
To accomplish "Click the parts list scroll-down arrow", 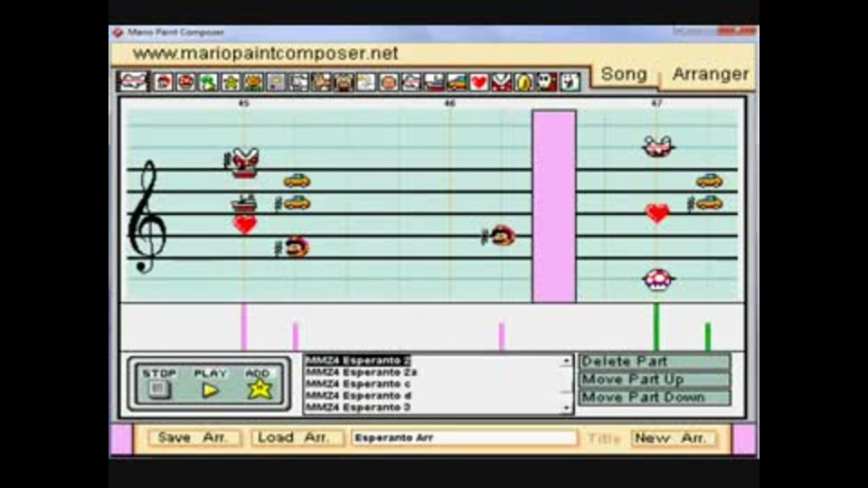I will (566, 408).
